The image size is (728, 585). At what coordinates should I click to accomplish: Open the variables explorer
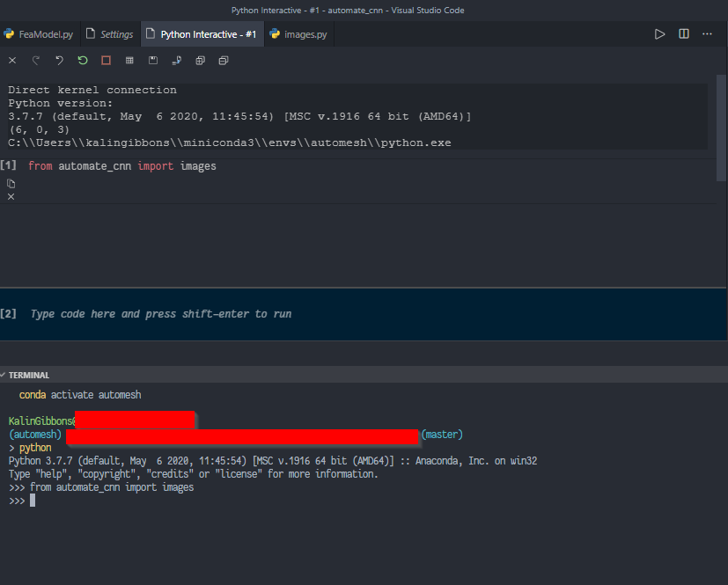coord(129,60)
